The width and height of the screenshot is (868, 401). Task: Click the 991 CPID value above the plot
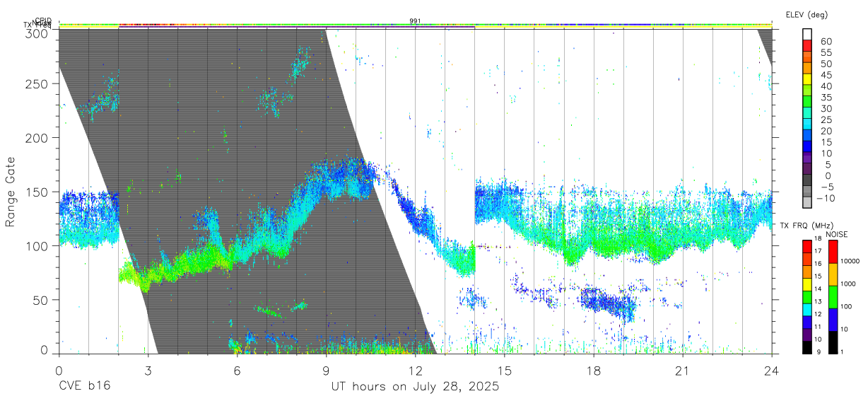[415, 21]
